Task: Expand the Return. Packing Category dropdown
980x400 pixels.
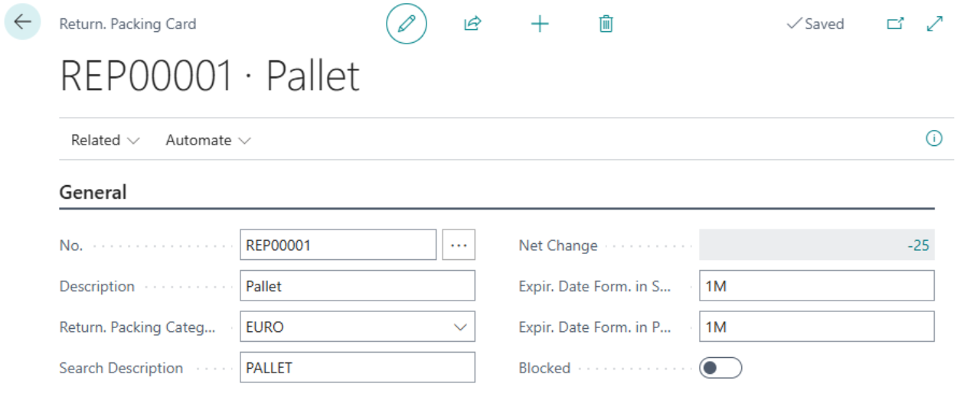Action: coord(460,327)
